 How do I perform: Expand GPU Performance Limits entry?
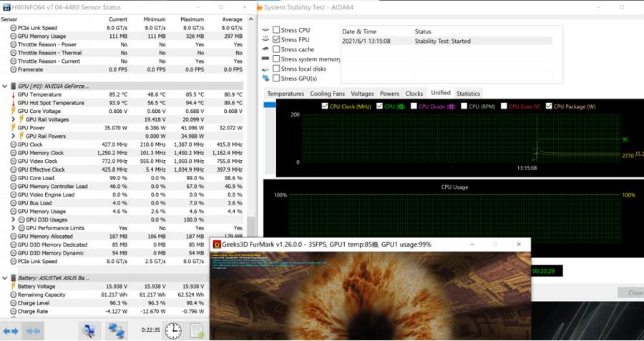13,228
